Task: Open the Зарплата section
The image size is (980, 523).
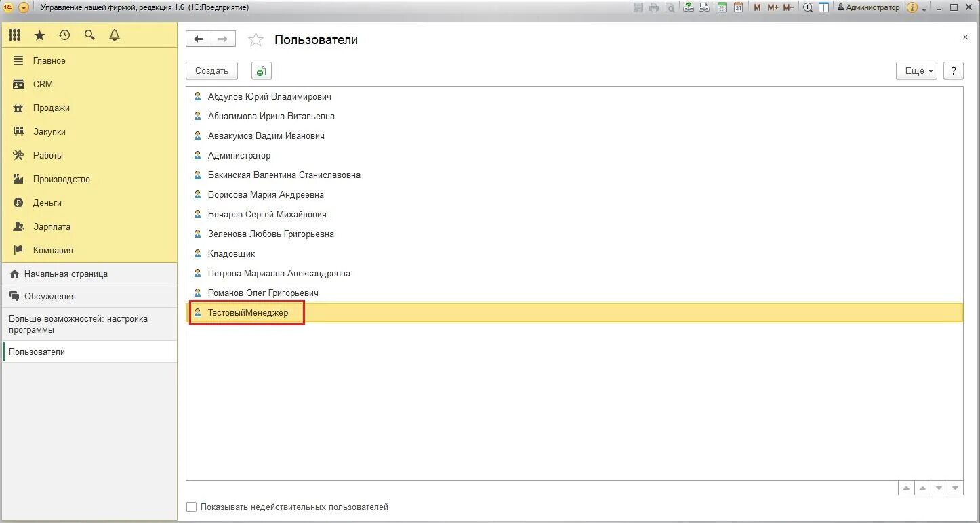Action: (89, 226)
